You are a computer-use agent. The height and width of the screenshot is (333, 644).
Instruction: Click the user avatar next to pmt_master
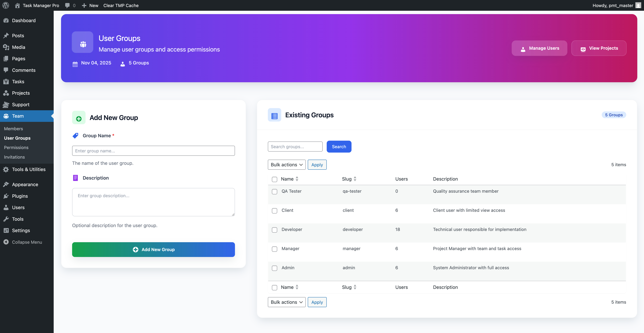click(638, 5)
